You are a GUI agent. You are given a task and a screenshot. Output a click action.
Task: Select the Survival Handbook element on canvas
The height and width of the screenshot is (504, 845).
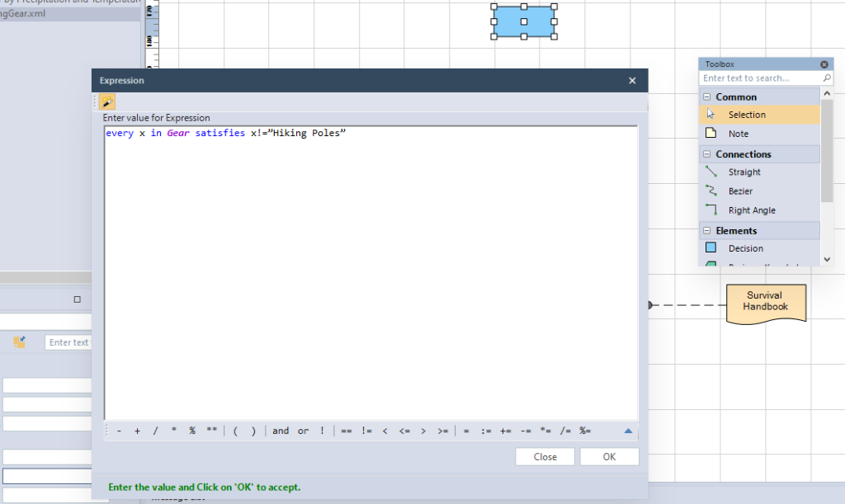point(766,304)
